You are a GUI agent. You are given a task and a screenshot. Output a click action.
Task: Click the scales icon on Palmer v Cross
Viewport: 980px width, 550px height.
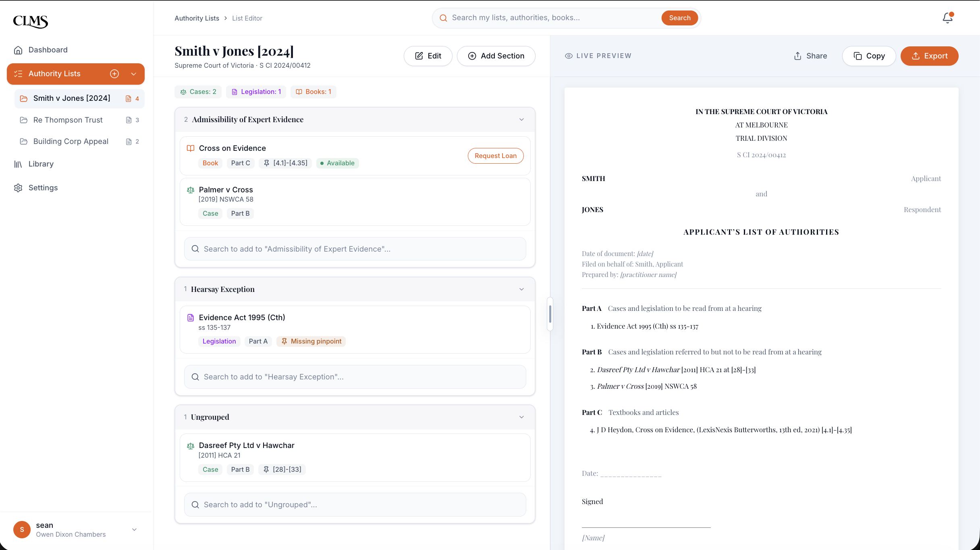pos(191,190)
